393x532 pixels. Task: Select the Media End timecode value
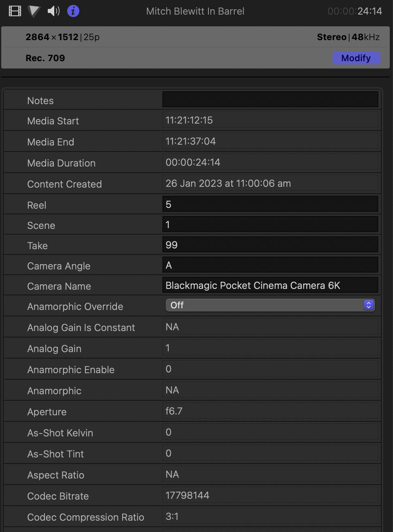191,141
